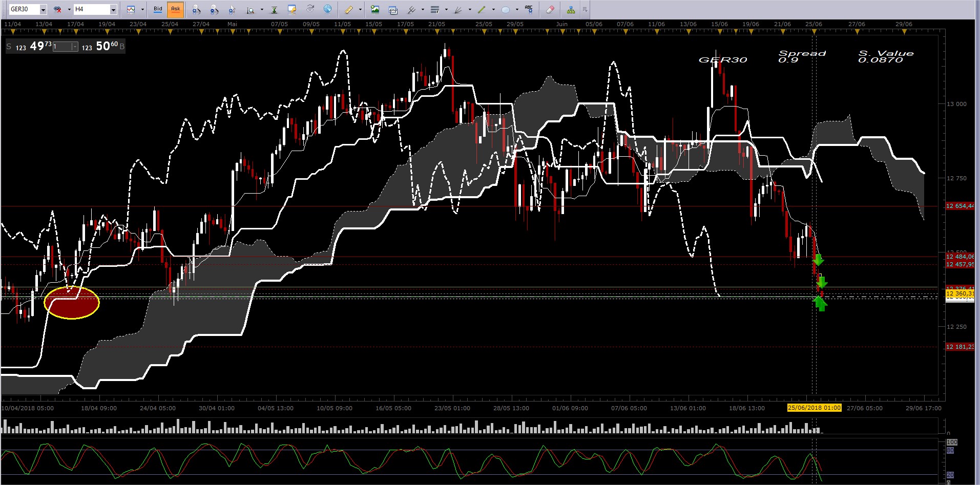Click the globe market data icon
The height and width of the screenshot is (485, 980).
[328, 9]
